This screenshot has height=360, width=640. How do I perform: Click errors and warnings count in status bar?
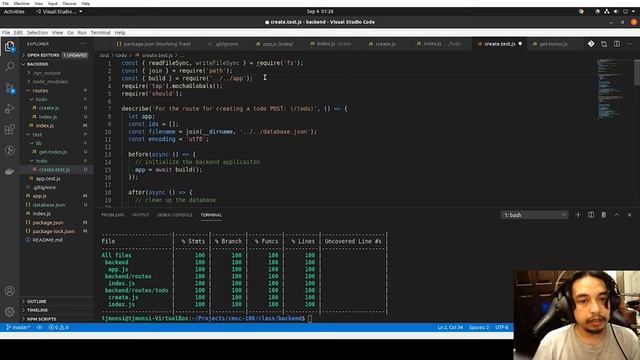(59, 327)
